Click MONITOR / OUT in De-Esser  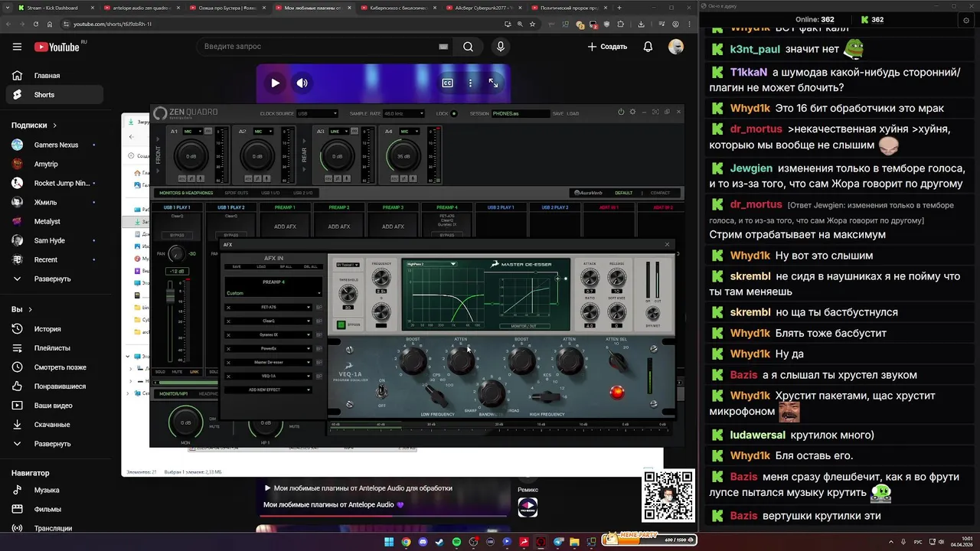pyautogui.click(x=524, y=327)
